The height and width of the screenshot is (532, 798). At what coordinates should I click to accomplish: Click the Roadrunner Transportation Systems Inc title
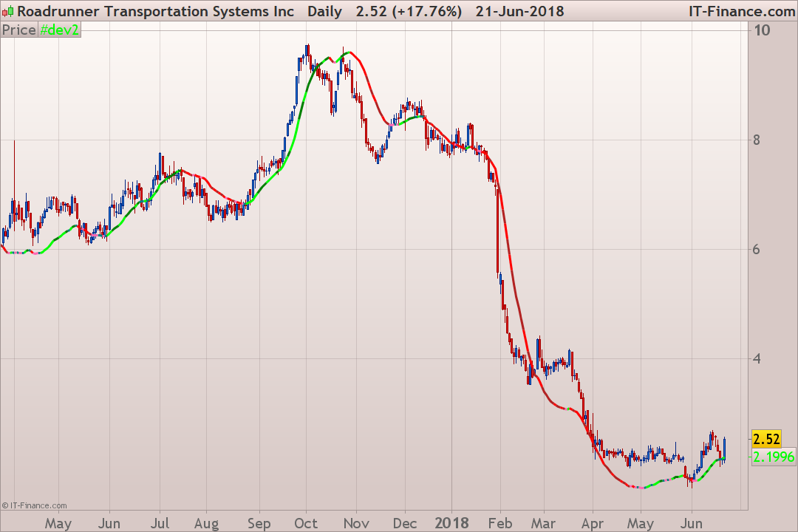[x=156, y=11]
